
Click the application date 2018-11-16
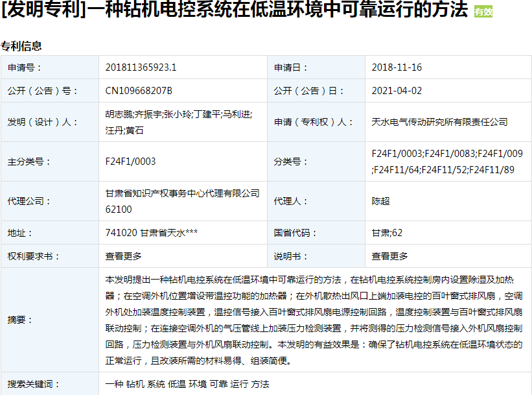pos(397,67)
